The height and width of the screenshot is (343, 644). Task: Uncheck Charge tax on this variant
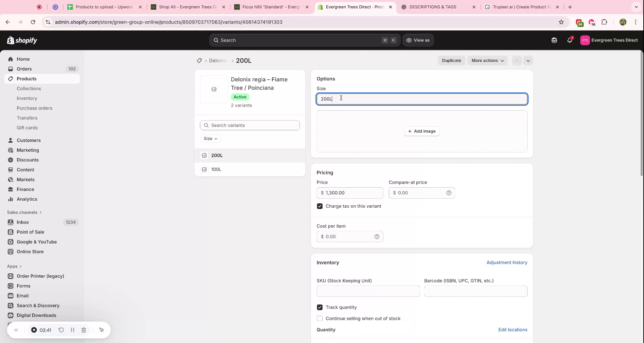[320, 206]
